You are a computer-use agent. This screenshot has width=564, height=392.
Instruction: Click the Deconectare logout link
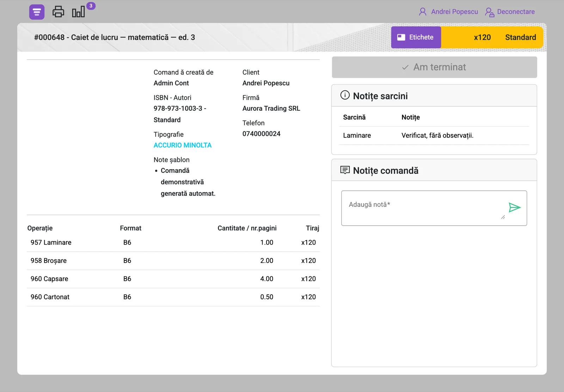[x=516, y=12]
